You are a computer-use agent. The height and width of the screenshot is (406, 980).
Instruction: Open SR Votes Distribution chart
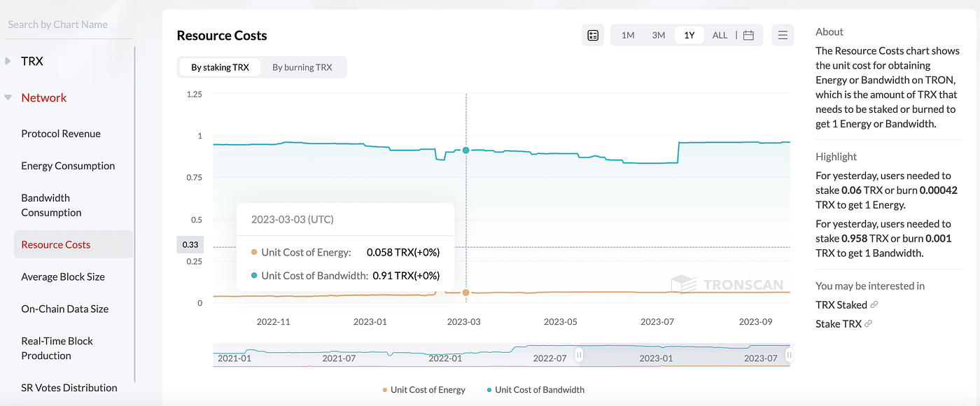[x=69, y=387]
